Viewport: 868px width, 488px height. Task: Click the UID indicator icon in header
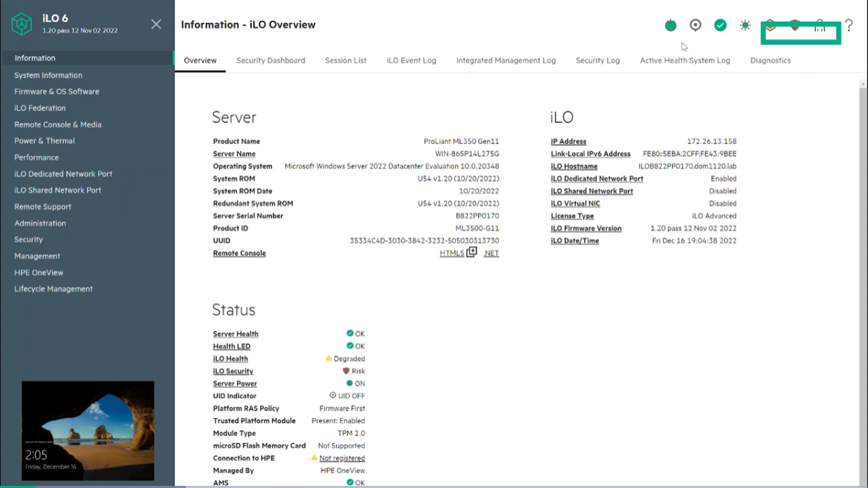[695, 25]
